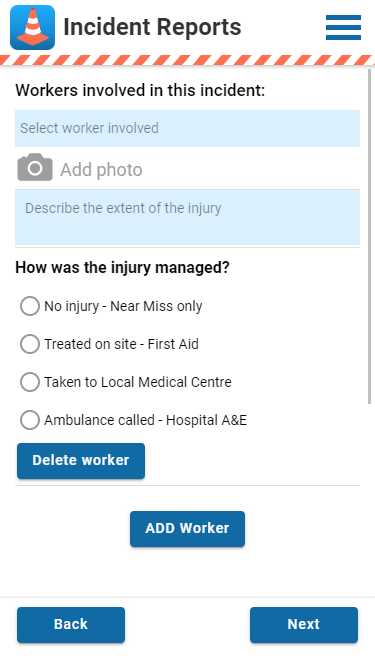This screenshot has height=667, width=375.
Task: Focus the "Describe the extent of the injury" box
Action: tap(188, 217)
